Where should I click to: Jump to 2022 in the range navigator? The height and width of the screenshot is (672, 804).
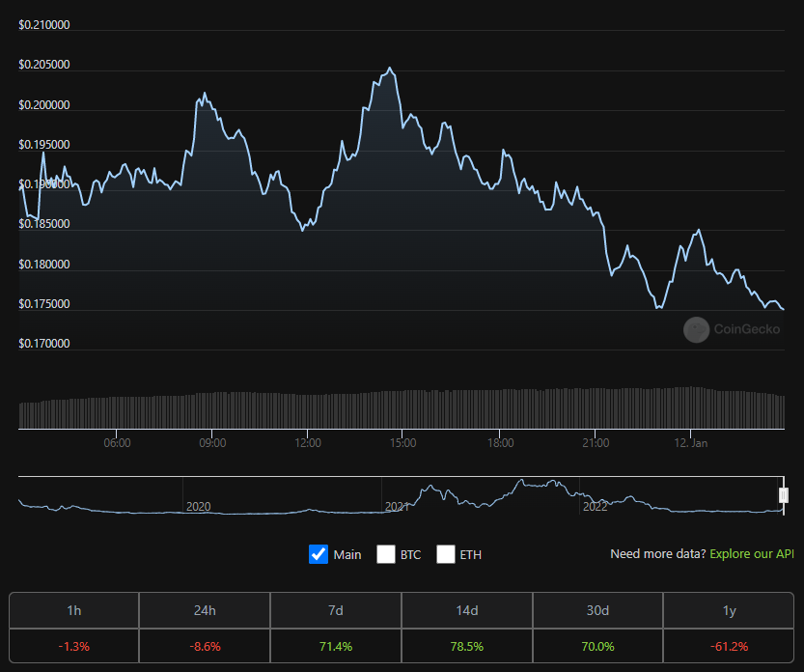pos(596,507)
